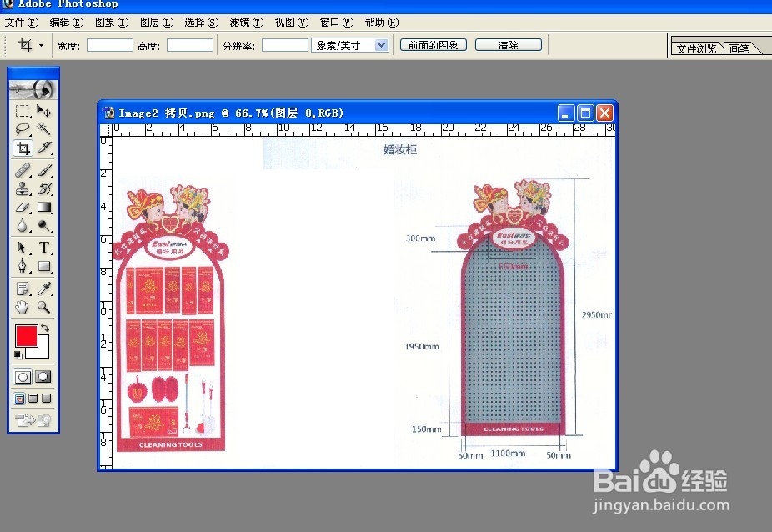This screenshot has height=532, width=772.
Task: Select the Lasso tool
Action: pyautogui.click(x=23, y=129)
